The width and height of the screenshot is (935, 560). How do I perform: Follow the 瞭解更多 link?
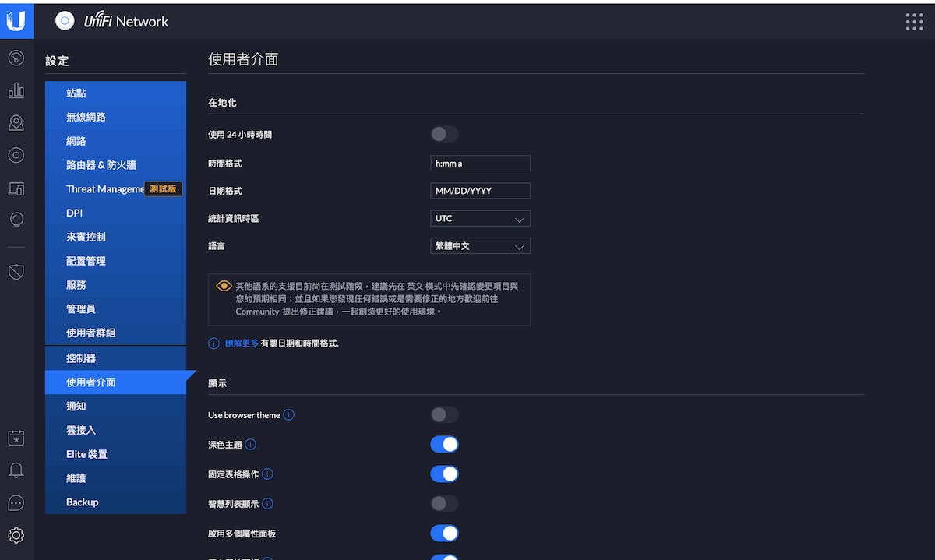(242, 343)
